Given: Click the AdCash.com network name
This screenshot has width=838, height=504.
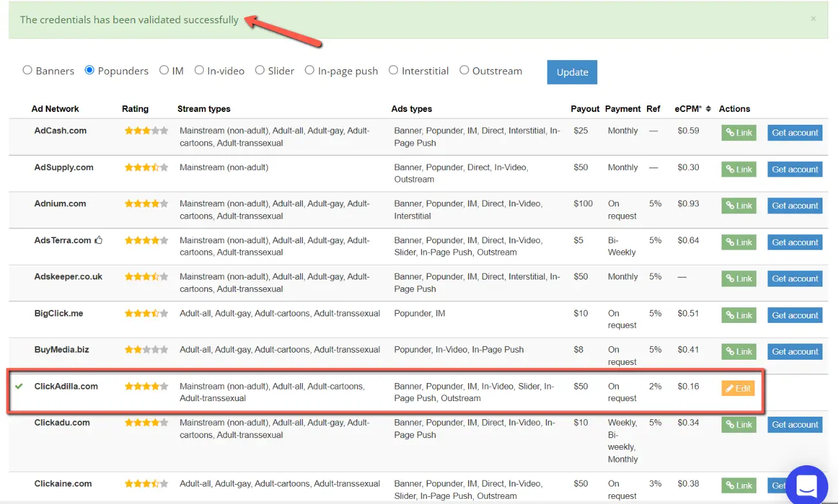Looking at the screenshot, I should point(60,131).
